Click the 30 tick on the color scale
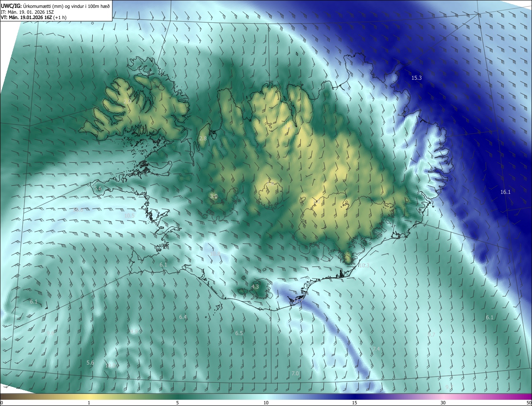 tap(443, 403)
